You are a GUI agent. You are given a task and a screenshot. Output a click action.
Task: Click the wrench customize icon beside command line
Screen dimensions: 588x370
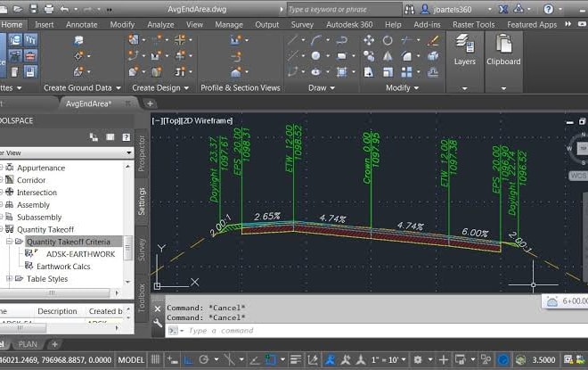[158, 323]
